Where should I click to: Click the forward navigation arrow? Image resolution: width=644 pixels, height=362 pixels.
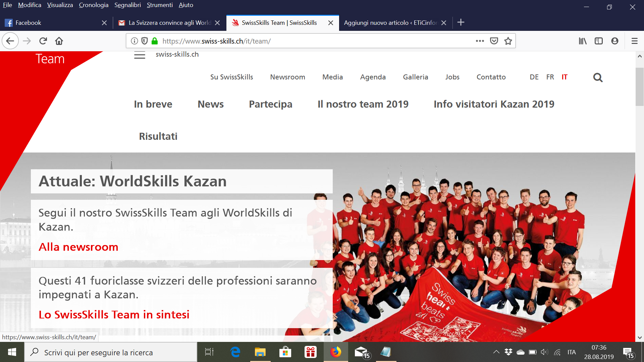point(27,41)
